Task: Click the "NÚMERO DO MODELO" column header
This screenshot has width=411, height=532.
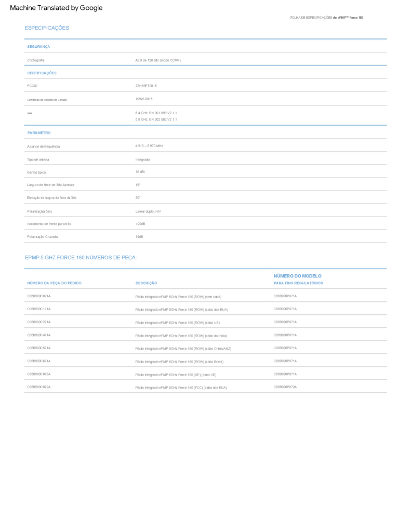Action: (298, 275)
